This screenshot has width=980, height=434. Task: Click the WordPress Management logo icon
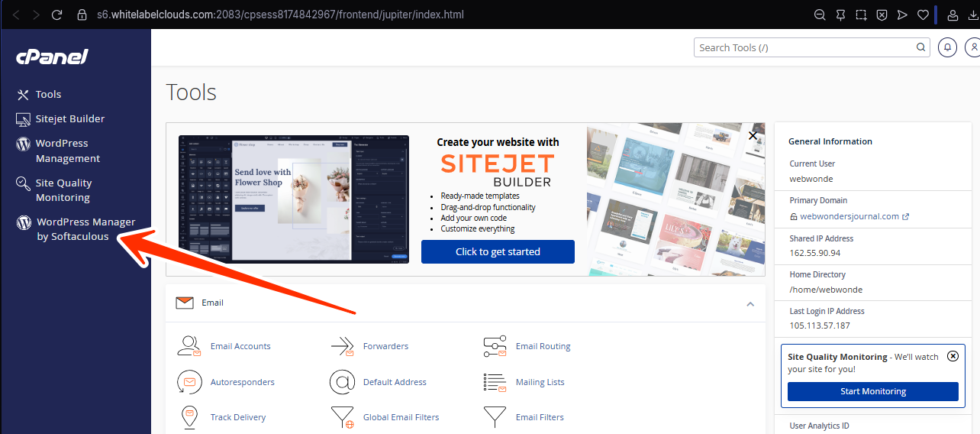tap(23, 144)
